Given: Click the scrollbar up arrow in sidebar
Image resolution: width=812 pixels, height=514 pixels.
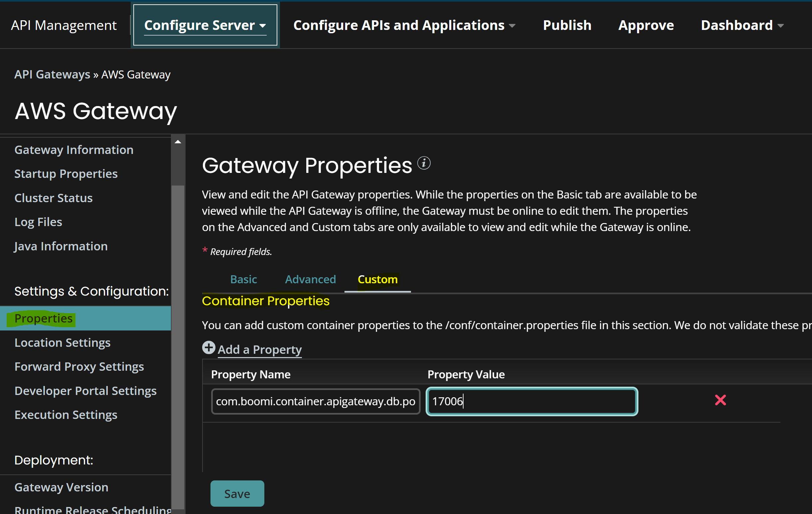Looking at the screenshot, I should point(178,142).
